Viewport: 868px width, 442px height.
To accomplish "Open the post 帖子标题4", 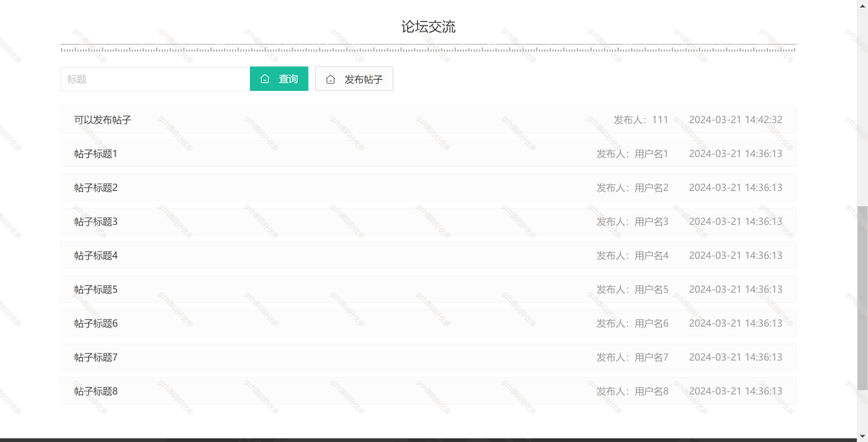I will click(x=428, y=255).
